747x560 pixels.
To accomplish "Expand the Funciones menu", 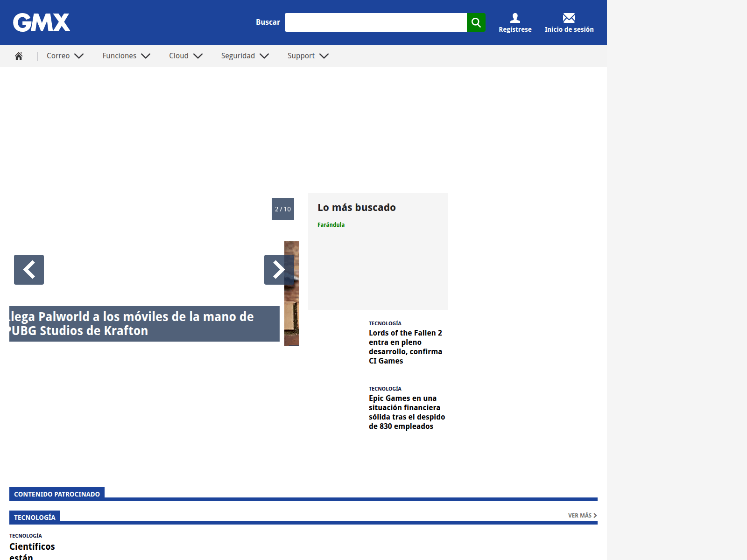I will (x=126, y=56).
